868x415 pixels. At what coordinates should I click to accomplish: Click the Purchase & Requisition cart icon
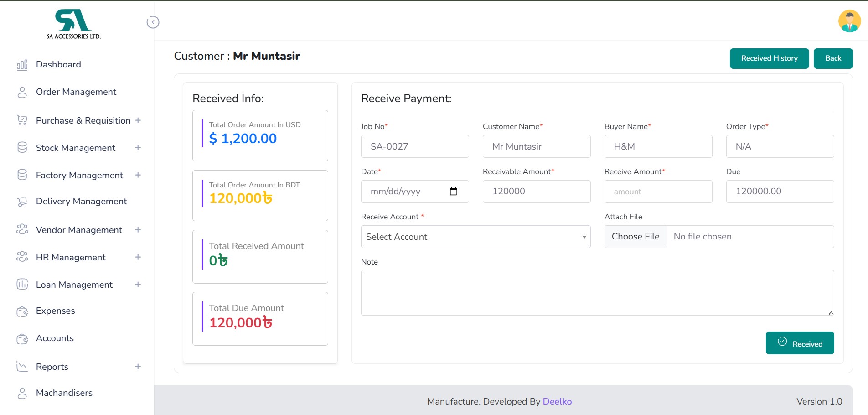[22, 120]
